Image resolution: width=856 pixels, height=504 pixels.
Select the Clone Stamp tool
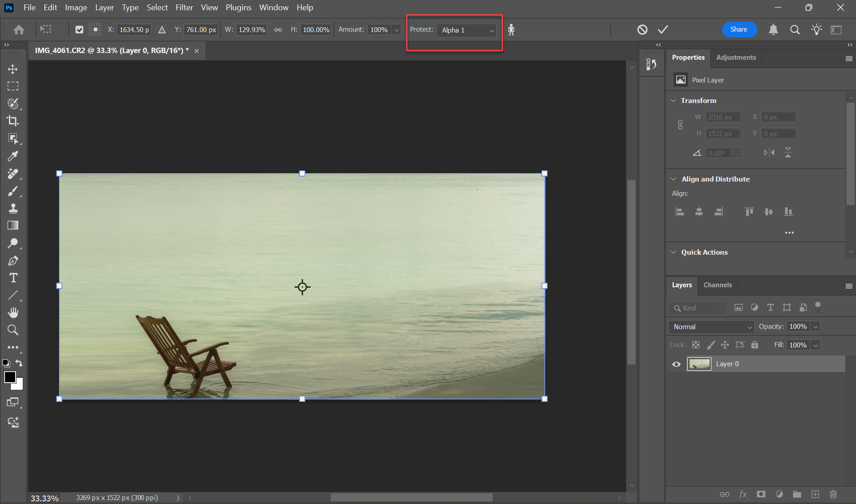(13, 208)
